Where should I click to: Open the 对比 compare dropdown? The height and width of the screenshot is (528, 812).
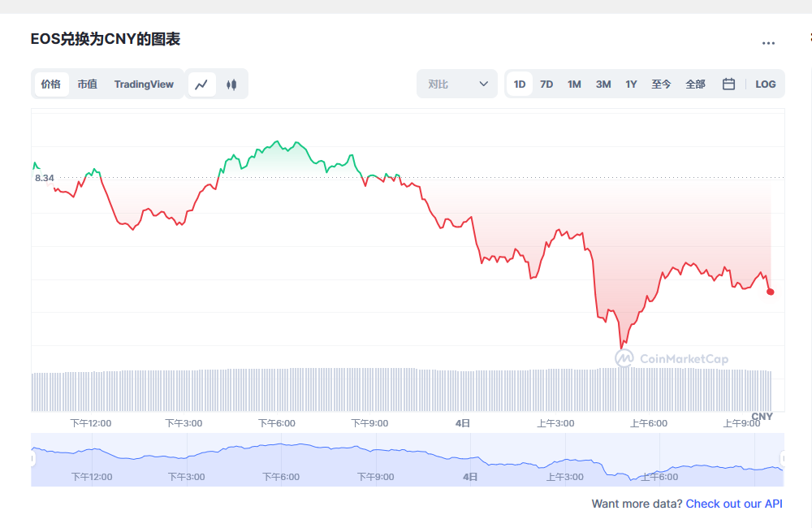(456, 84)
